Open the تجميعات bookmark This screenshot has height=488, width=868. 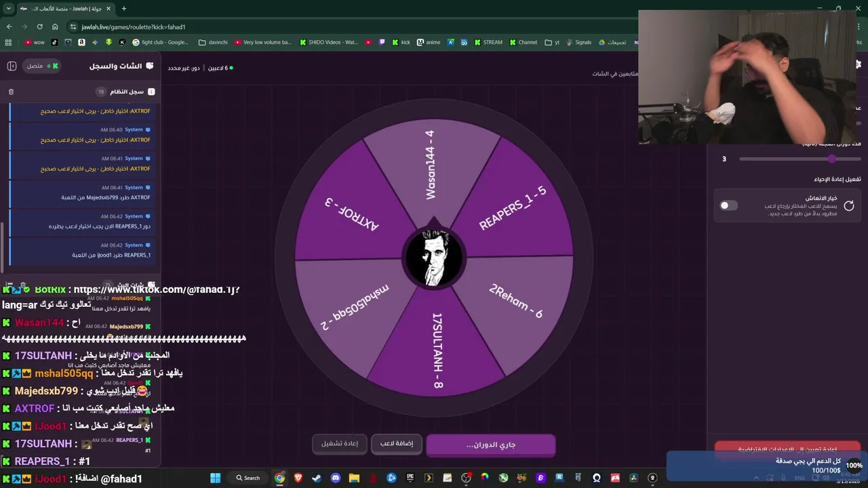[x=612, y=42]
